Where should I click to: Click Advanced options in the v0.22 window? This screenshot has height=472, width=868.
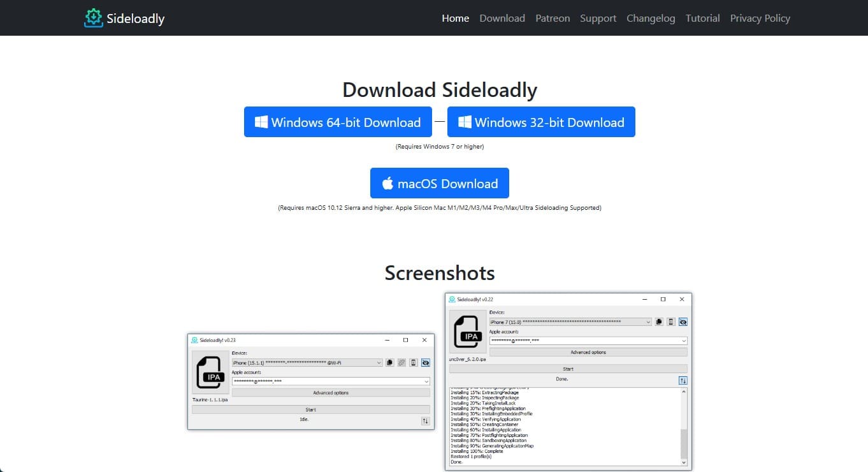588,352
